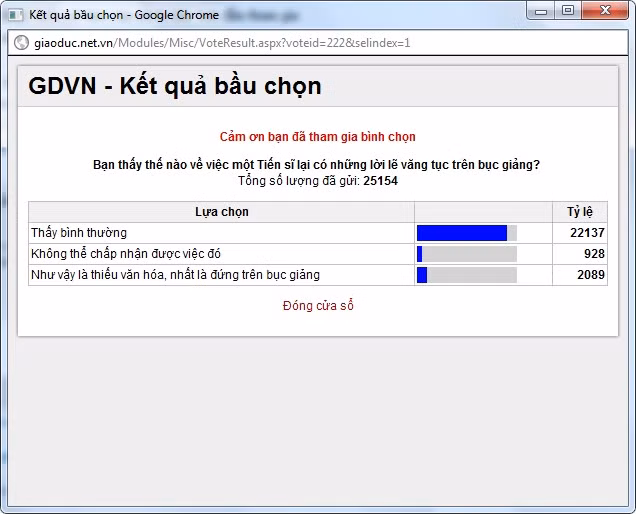The height and width of the screenshot is (514, 636).
Task: Select the "Không thể chấp nhận được việc đó" row
Action: [x=126, y=254]
